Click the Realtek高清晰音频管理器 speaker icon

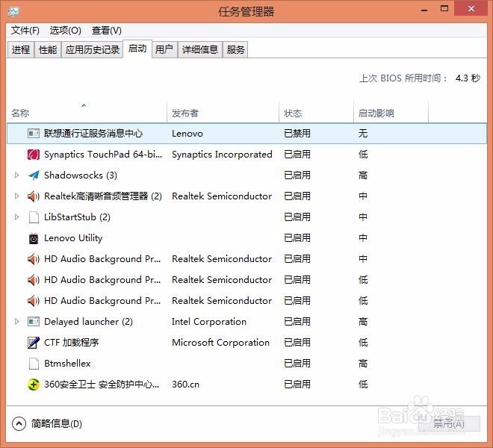tap(34, 196)
